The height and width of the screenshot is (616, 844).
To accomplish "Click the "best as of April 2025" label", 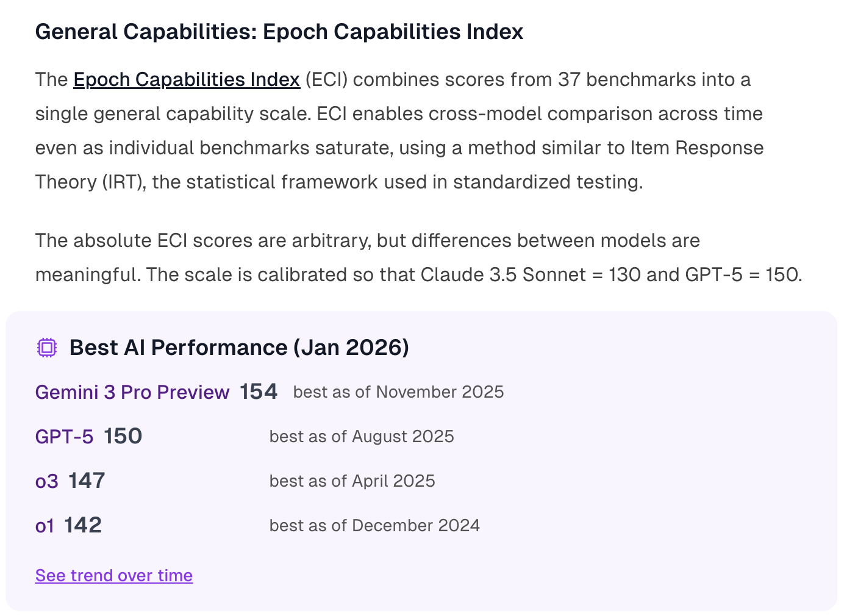I will (352, 481).
